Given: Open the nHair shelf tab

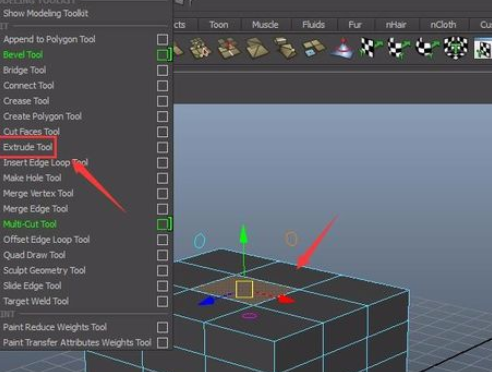Looking at the screenshot, I should click(x=396, y=25).
